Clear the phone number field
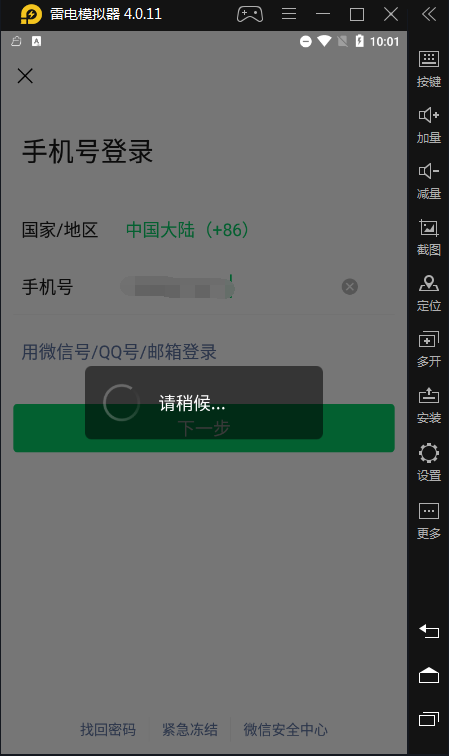 point(350,287)
